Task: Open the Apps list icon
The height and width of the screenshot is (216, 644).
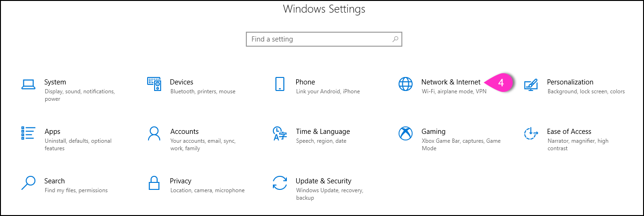Action: click(x=28, y=133)
